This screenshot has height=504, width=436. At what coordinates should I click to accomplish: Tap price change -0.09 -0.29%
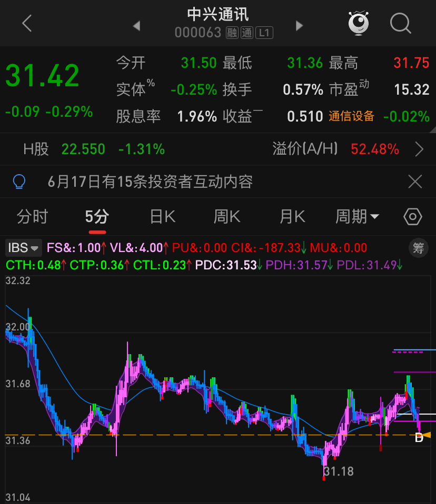49,112
